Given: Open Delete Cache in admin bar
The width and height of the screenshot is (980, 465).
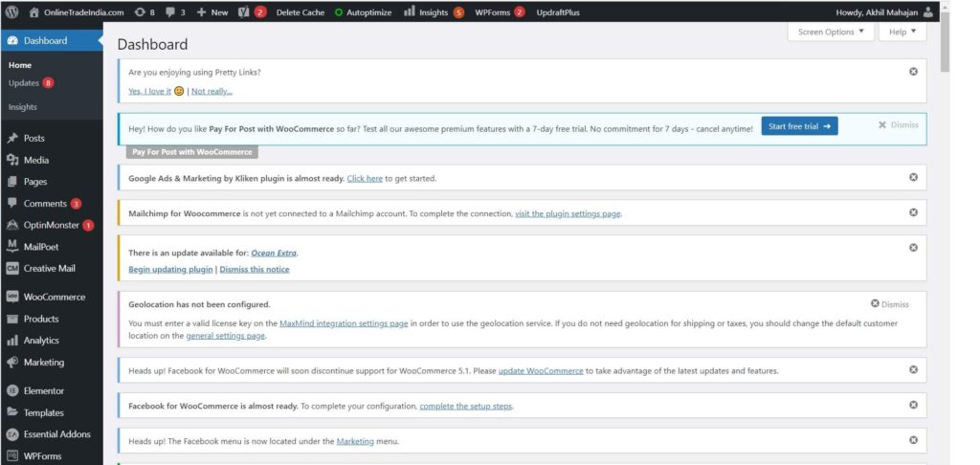Looking at the screenshot, I should pos(300,11).
